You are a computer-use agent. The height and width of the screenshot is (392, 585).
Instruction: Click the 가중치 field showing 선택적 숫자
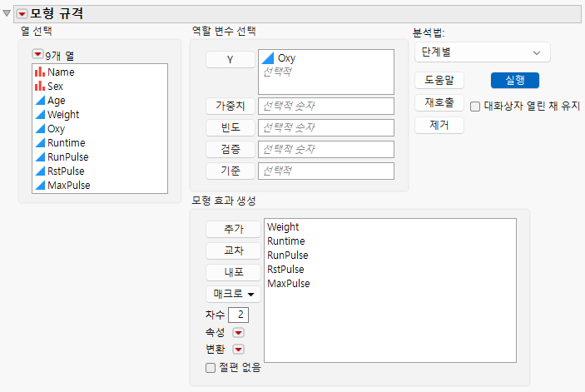point(326,106)
